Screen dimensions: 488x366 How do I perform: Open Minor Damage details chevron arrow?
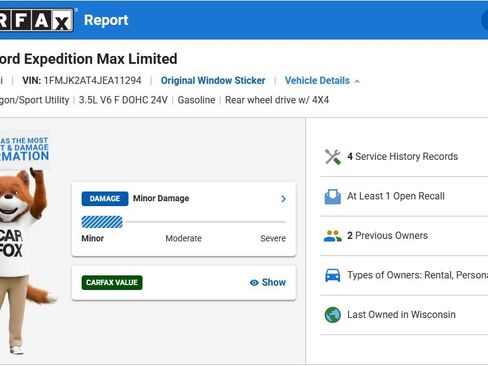pyautogui.click(x=283, y=199)
